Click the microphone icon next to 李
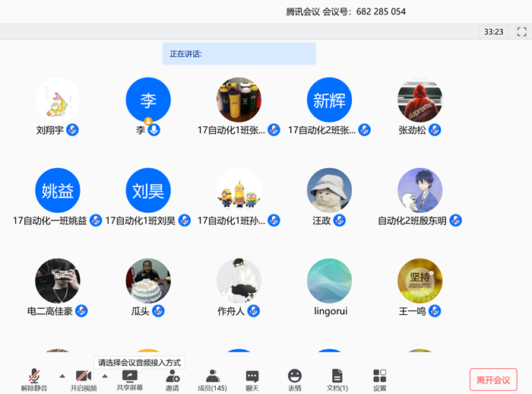532x394 pixels. click(154, 130)
